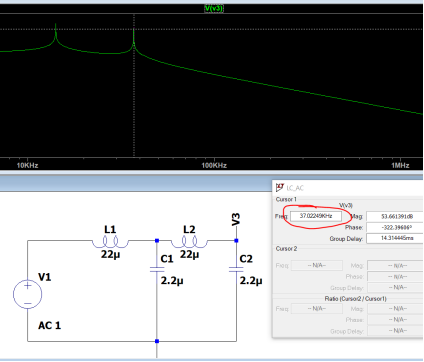The height and width of the screenshot is (362, 424).
Task: Select the L2 inductor symbol
Action: pyautogui.click(x=189, y=242)
